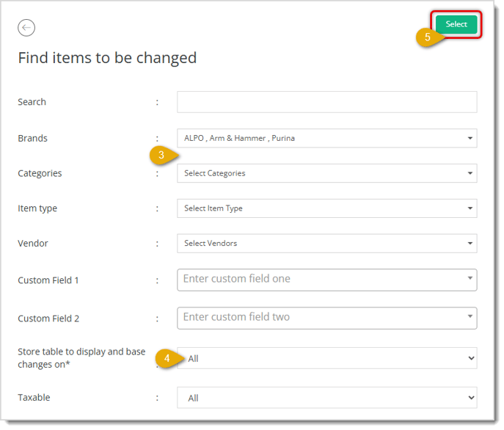Focus the Search text field
Viewport: 504px width, 430px height.
(x=329, y=103)
